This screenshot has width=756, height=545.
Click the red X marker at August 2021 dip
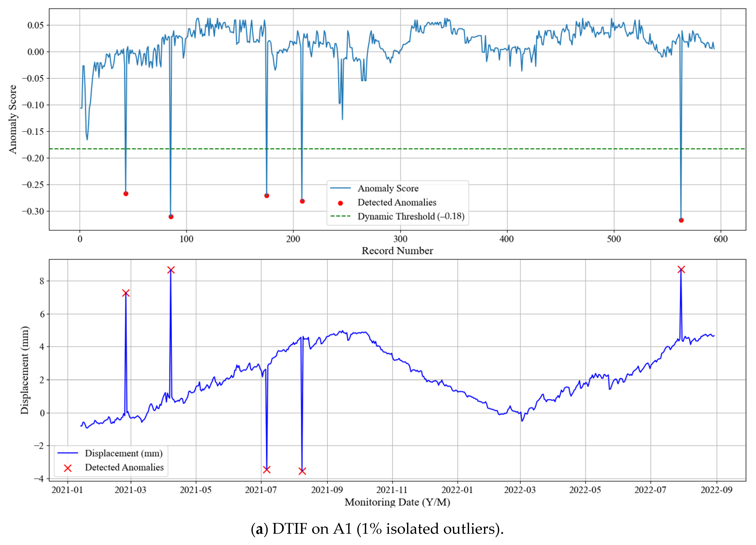[302, 471]
